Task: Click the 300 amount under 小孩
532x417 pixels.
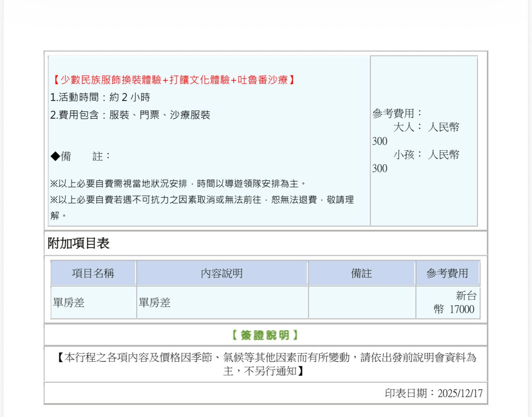Action: (380, 169)
